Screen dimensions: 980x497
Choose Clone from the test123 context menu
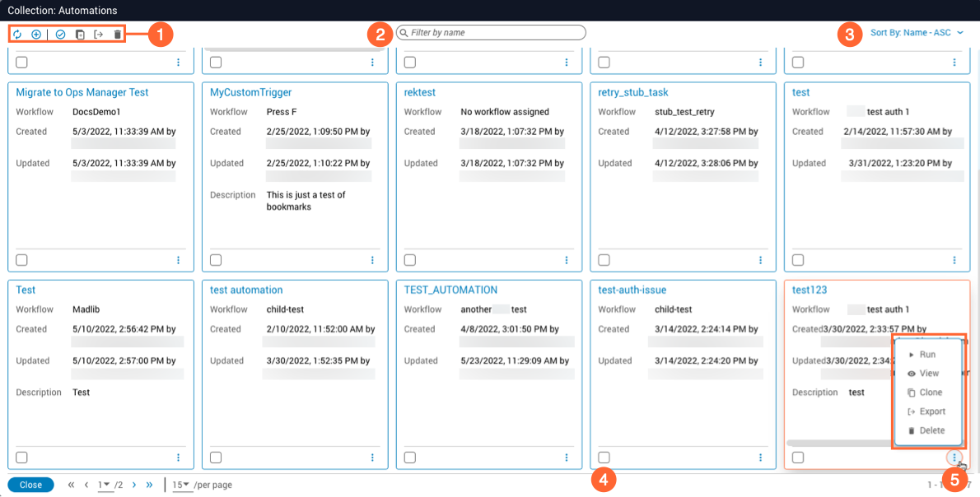928,392
